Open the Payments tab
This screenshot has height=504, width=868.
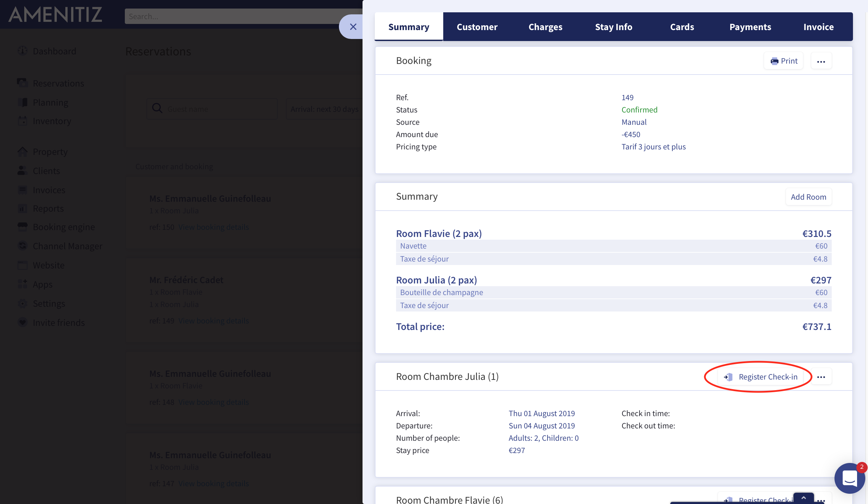(750, 27)
